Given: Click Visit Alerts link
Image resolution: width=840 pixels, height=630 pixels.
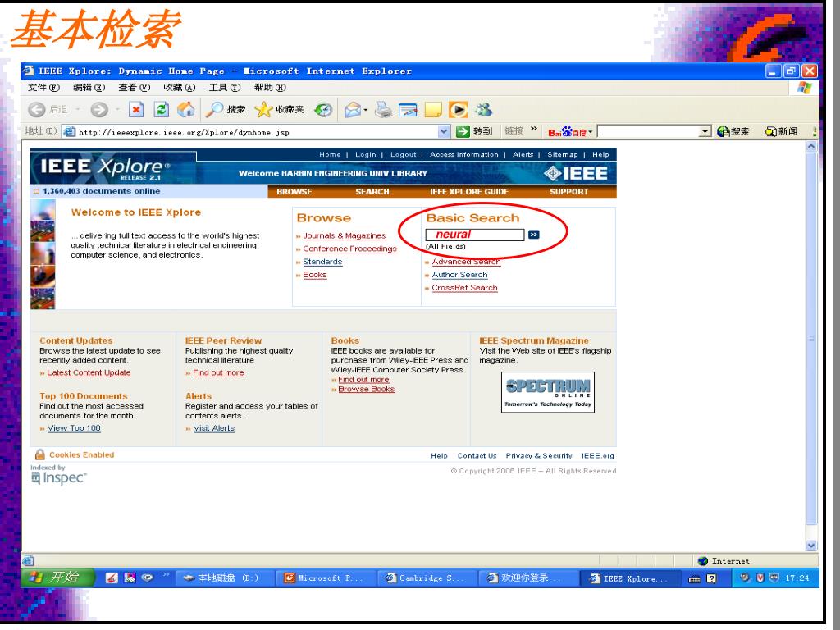Looking at the screenshot, I should pos(214,428).
